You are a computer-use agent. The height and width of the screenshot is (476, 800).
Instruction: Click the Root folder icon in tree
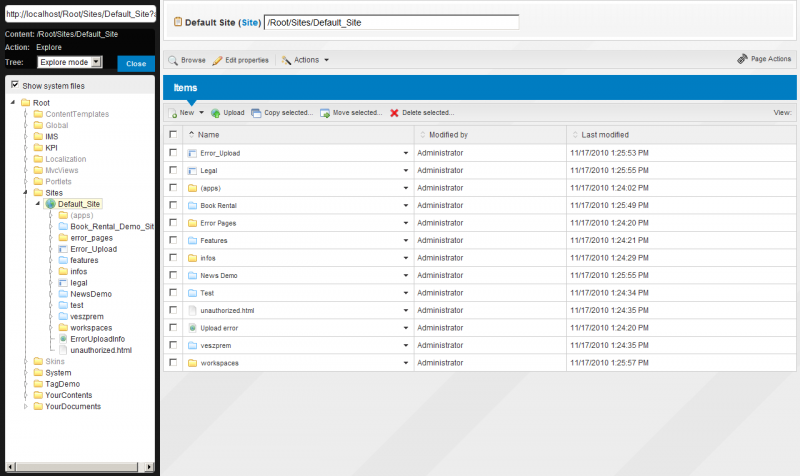tap(26, 103)
